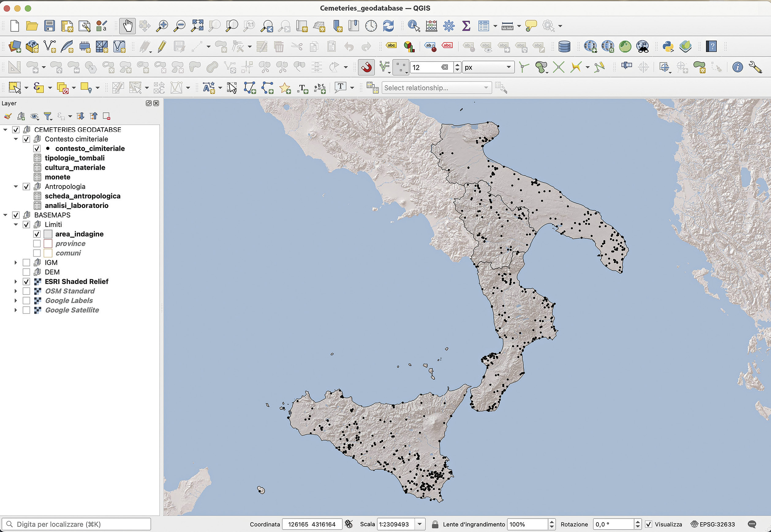Click the Identify Features tool
Screen dimensions: 771x532
tap(414, 26)
